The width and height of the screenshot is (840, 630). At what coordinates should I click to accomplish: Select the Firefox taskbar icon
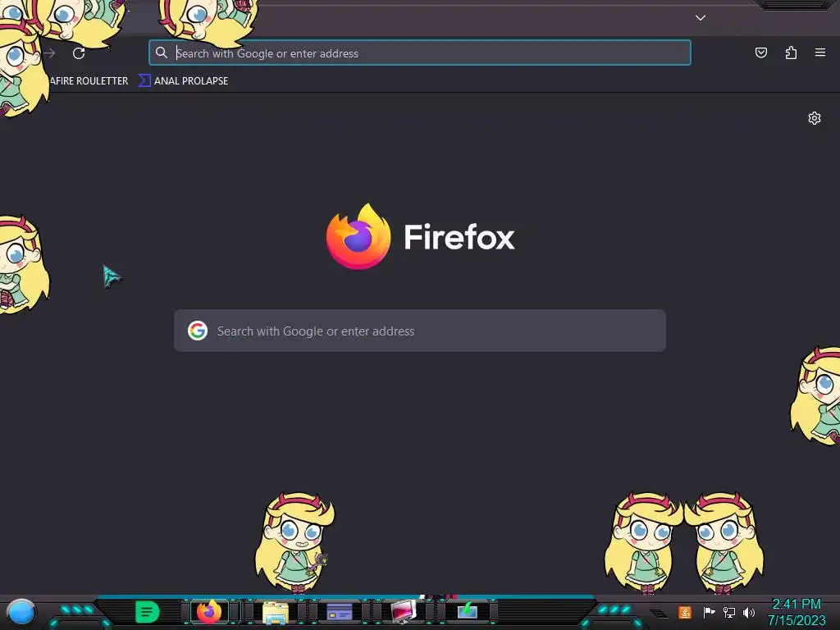click(209, 611)
